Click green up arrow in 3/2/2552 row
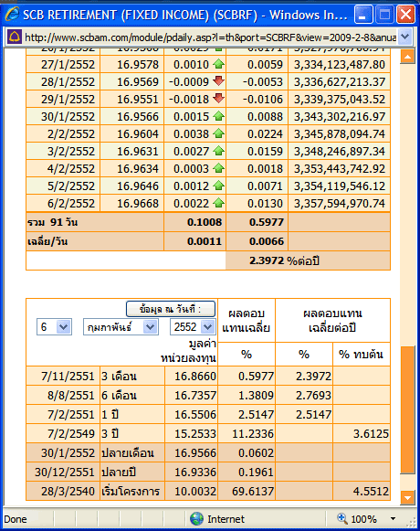The height and width of the screenshot is (531, 420). [219, 151]
